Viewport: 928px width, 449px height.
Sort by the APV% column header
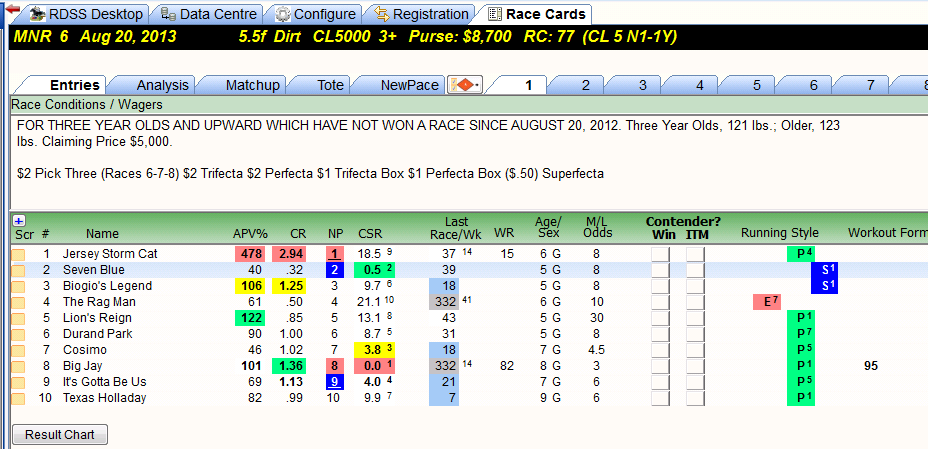click(249, 234)
